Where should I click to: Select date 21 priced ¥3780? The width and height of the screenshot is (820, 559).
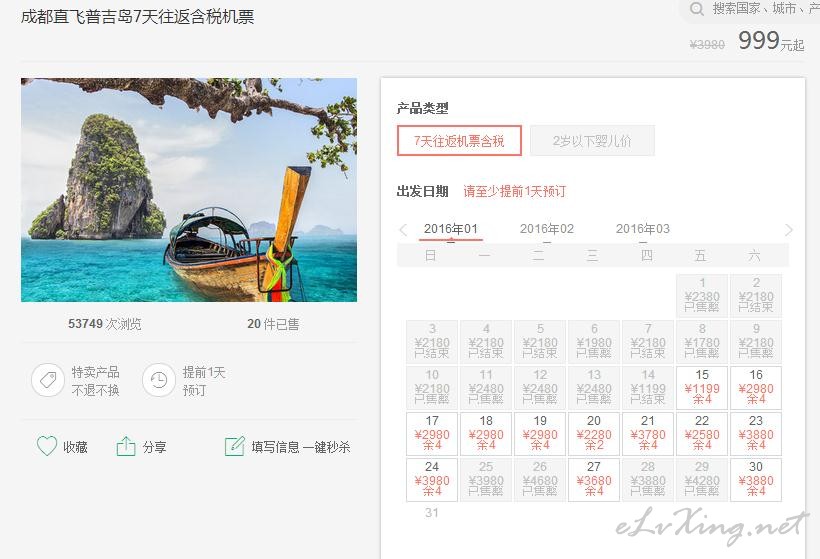(647, 433)
